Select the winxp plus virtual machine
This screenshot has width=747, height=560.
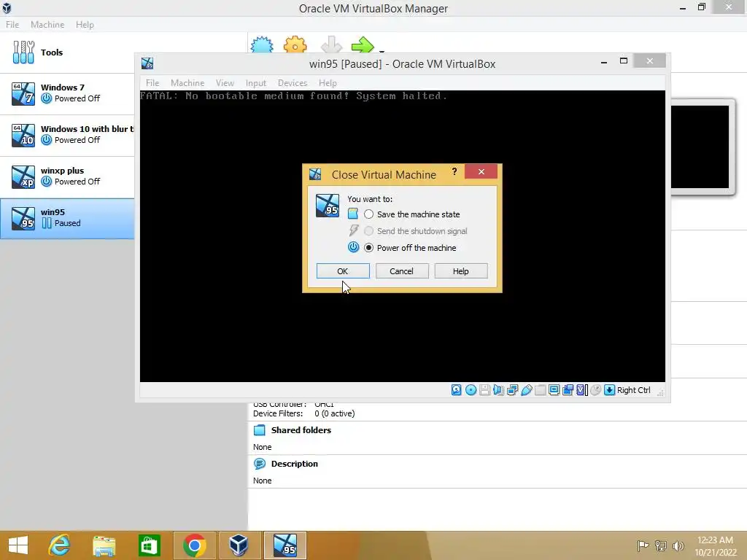pos(67,176)
